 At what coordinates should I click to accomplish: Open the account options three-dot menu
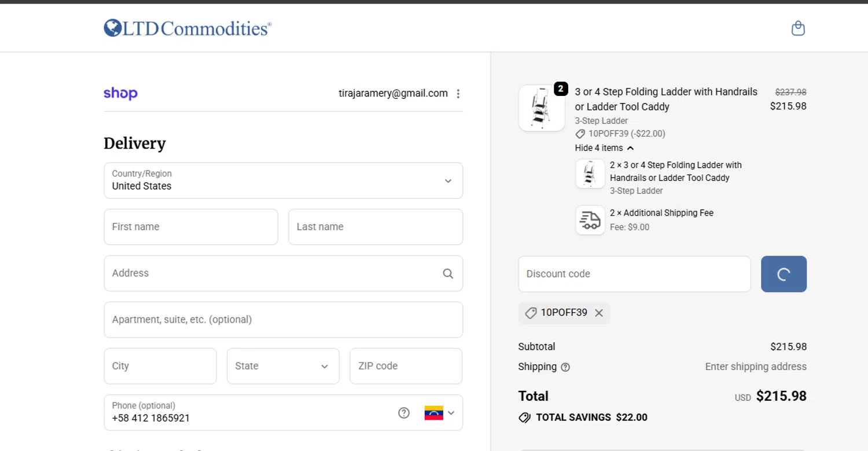tap(458, 94)
